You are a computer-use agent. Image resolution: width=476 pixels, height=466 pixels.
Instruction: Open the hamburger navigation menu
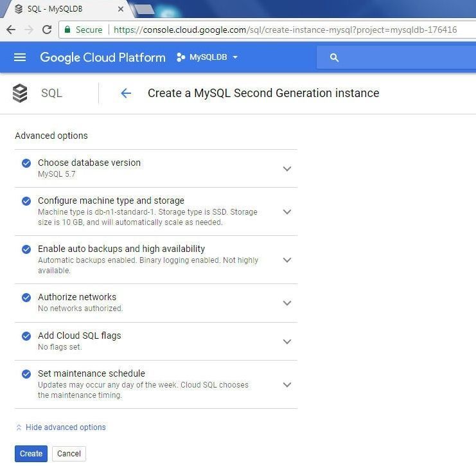click(20, 57)
